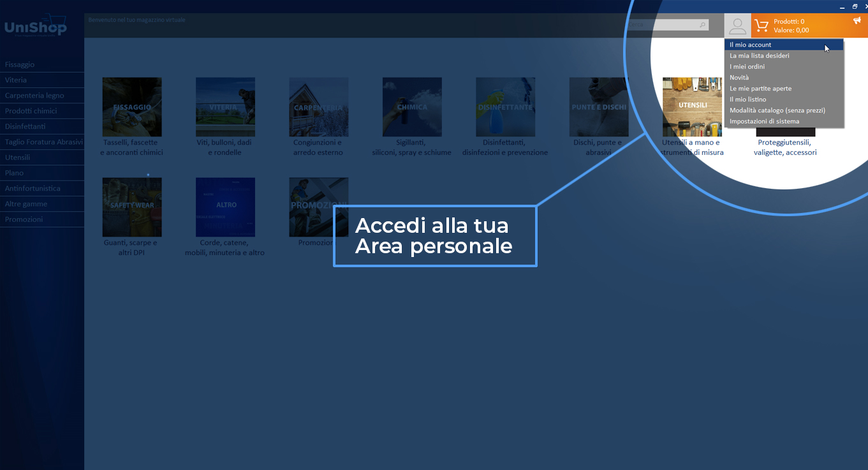The width and height of the screenshot is (868, 470).
Task: Open 'Le mie partite aperte' menu item
Action: click(x=784, y=89)
